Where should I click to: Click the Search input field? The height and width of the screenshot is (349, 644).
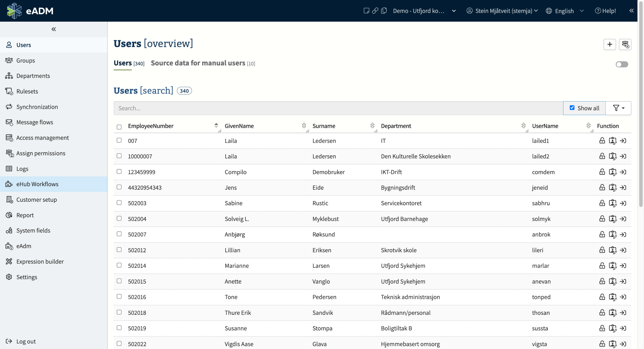click(x=338, y=108)
